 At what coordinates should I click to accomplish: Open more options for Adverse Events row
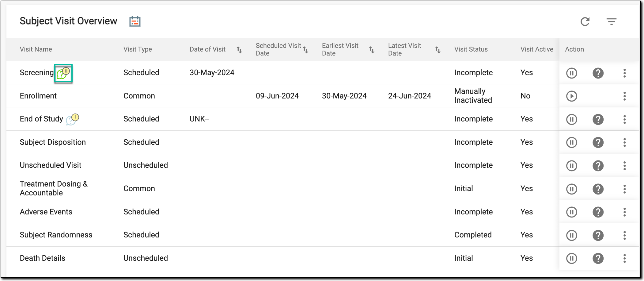pyautogui.click(x=624, y=212)
